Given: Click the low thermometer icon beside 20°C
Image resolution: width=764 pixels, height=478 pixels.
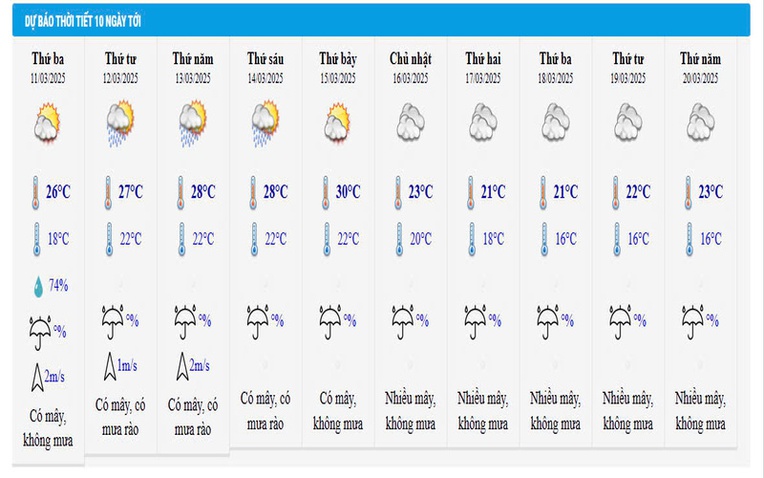Looking at the screenshot, I should click(x=399, y=239).
